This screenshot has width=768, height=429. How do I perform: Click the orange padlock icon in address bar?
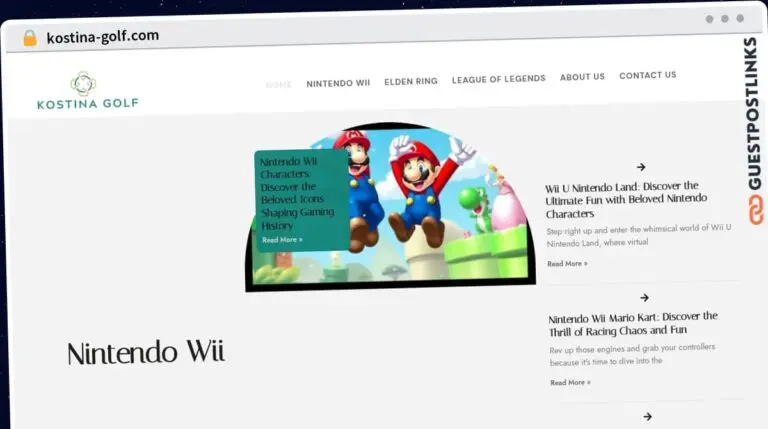coord(30,38)
